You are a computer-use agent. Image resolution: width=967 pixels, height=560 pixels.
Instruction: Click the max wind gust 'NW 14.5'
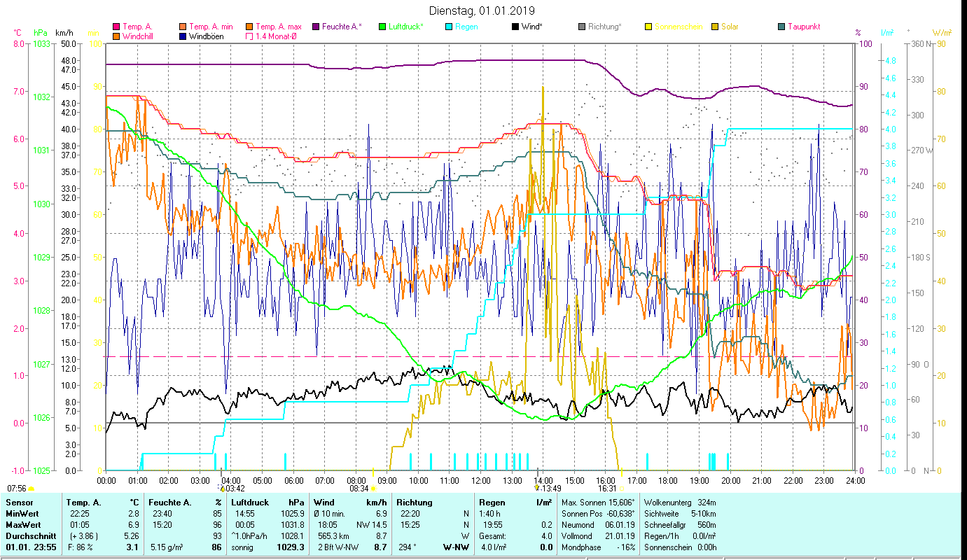(372, 524)
